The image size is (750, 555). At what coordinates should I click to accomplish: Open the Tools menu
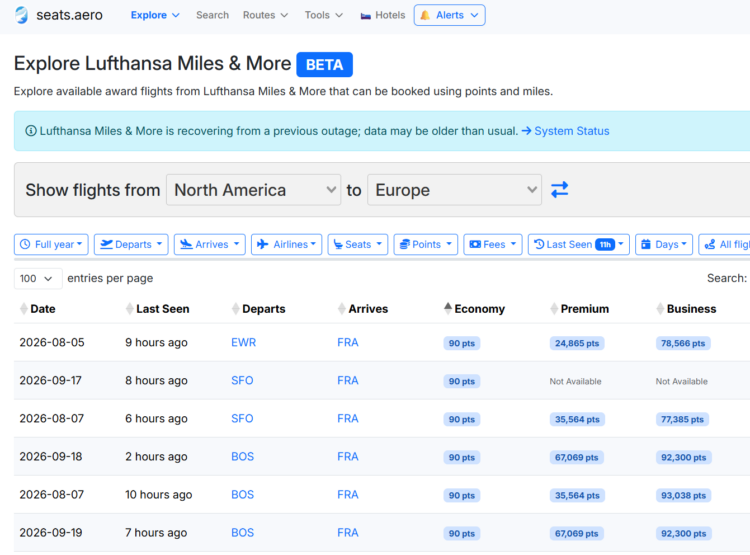pyautogui.click(x=324, y=15)
